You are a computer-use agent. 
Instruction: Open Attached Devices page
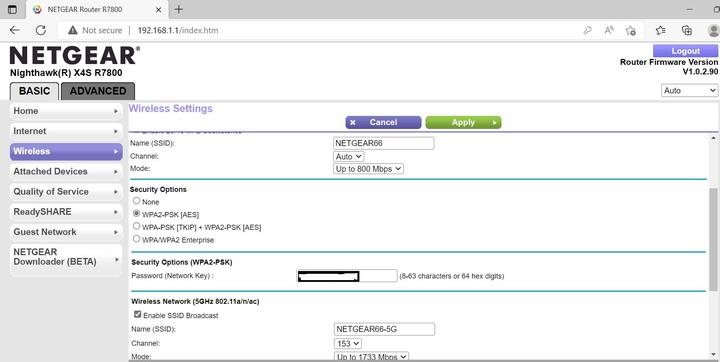(x=66, y=172)
